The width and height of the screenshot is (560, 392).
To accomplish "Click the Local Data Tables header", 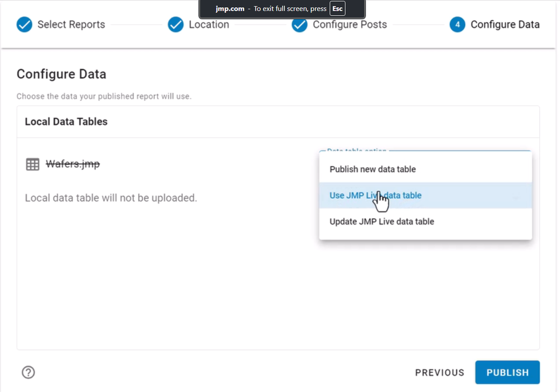I will tap(66, 122).
